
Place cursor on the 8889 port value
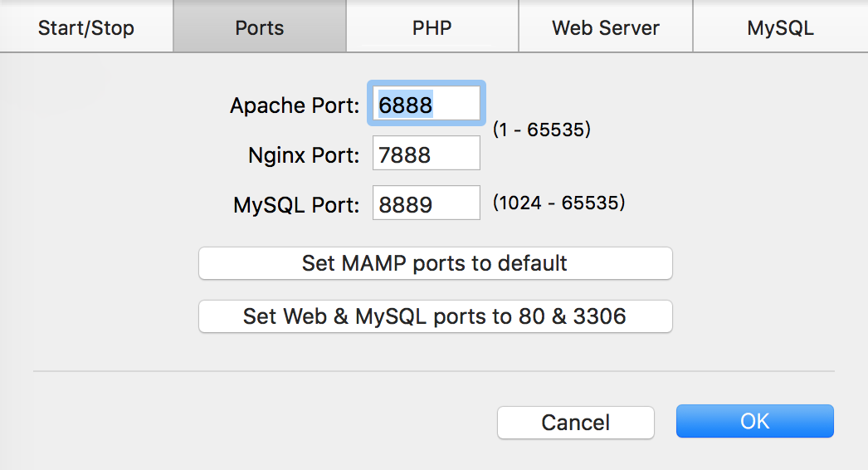(x=406, y=204)
